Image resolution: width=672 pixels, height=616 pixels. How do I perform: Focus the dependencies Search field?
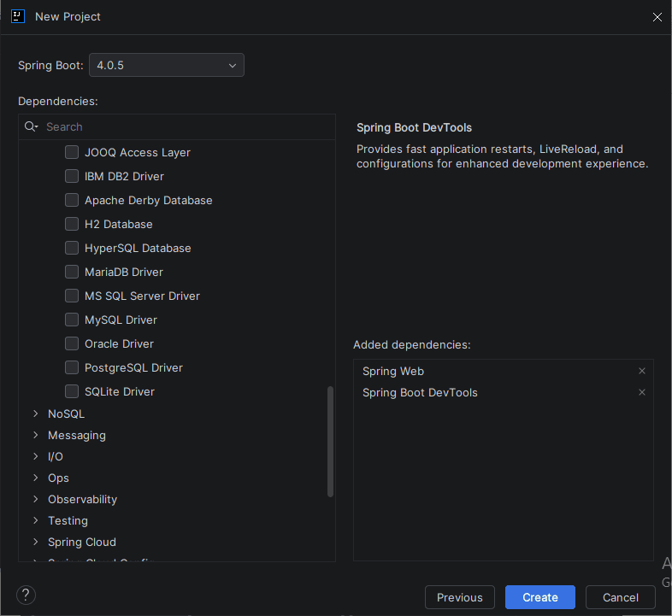click(x=177, y=126)
